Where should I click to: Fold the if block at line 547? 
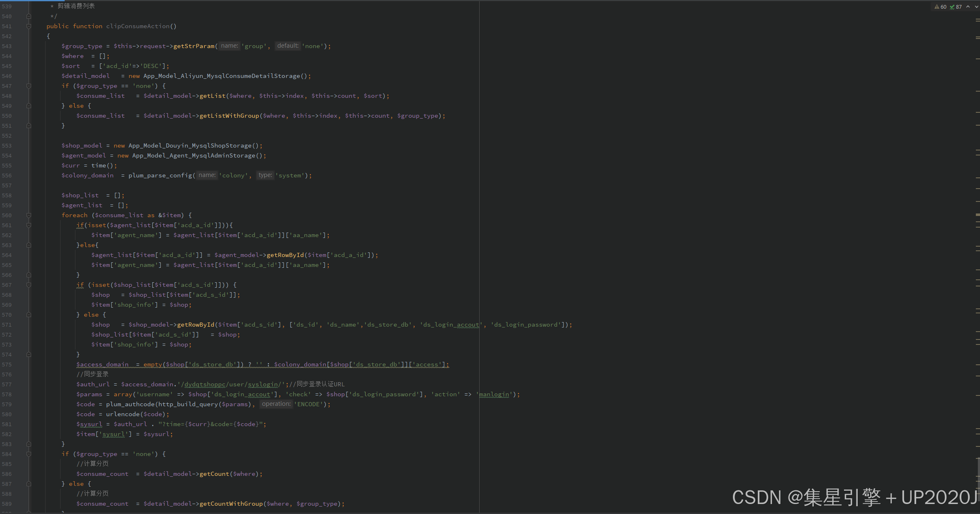click(x=29, y=86)
